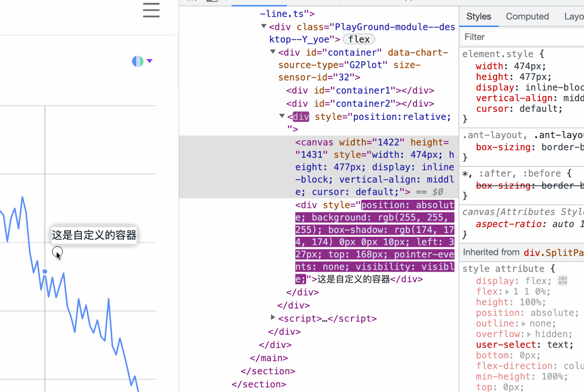Collapse the position:relative div node
Screen dimensions: 584x392
[x=282, y=116]
